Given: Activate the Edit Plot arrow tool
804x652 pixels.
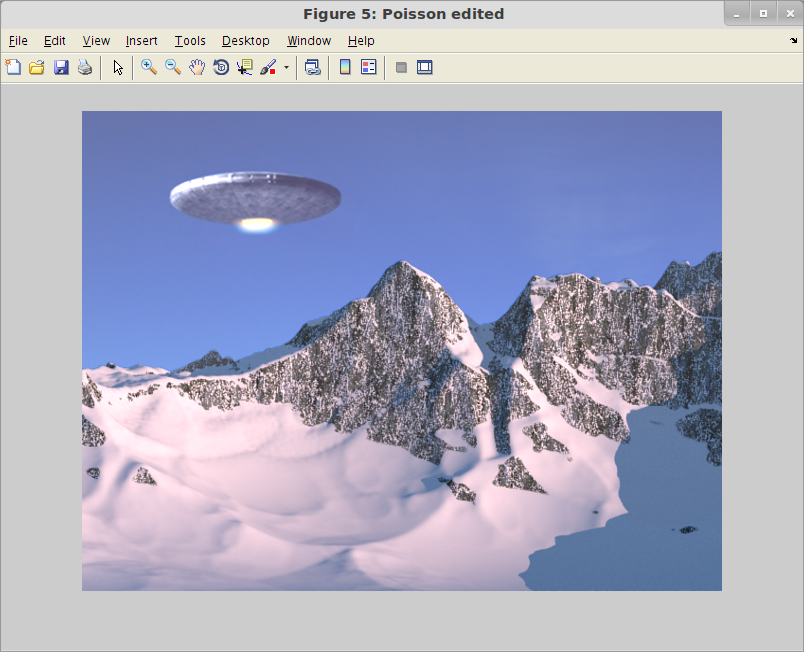Looking at the screenshot, I should click(118, 67).
